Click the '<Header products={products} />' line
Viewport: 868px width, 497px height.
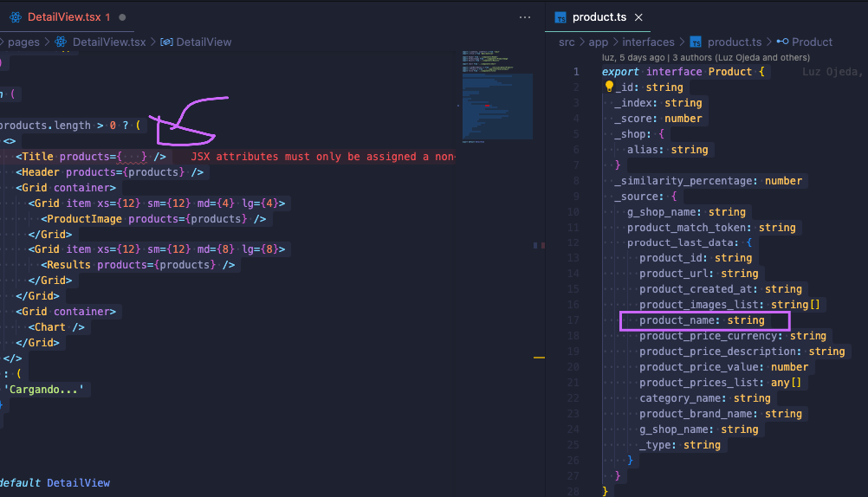click(110, 172)
